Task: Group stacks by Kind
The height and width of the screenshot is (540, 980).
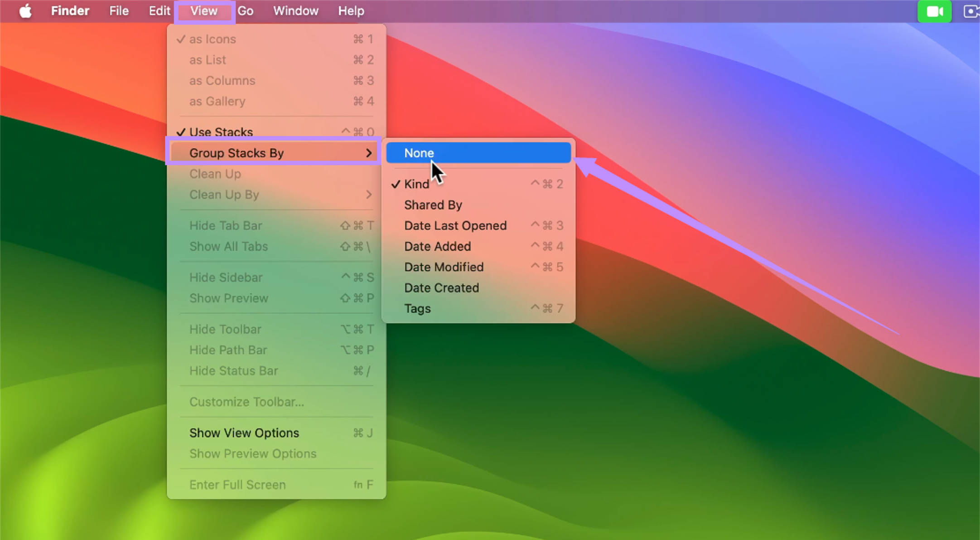Action: pos(478,184)
